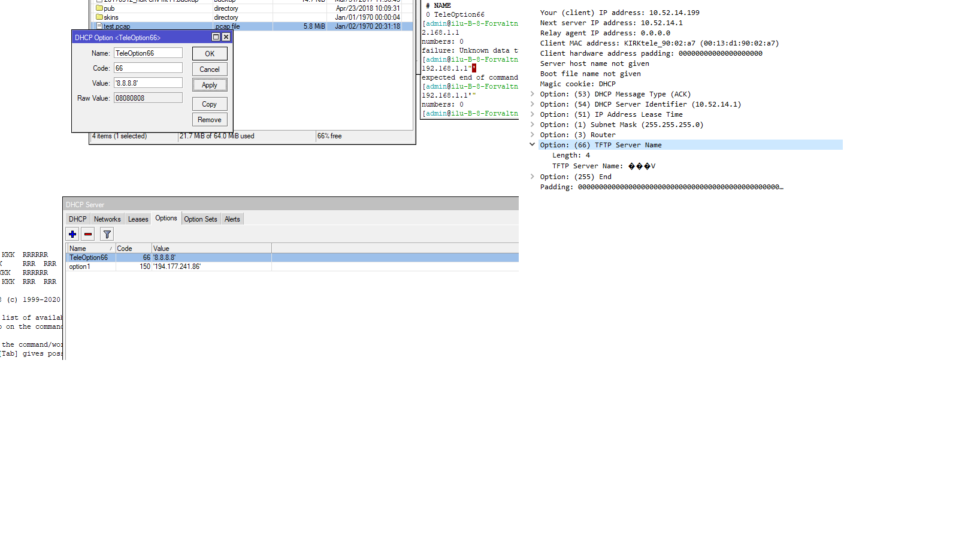This screenshot has width=962, height=560.
Task: Click '4 items (1 selected)' status text
Action: [x=120, y=137]
